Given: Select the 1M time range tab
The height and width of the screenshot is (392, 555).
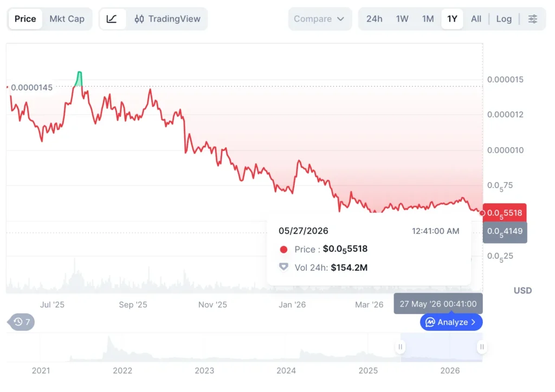Looking at the screenshot, I should point(428,19).
